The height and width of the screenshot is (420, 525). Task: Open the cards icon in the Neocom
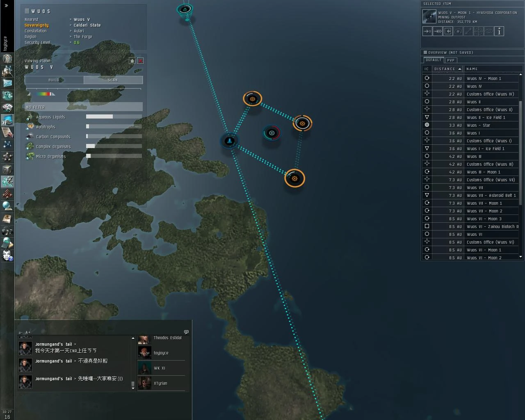[x=7, y=107]
